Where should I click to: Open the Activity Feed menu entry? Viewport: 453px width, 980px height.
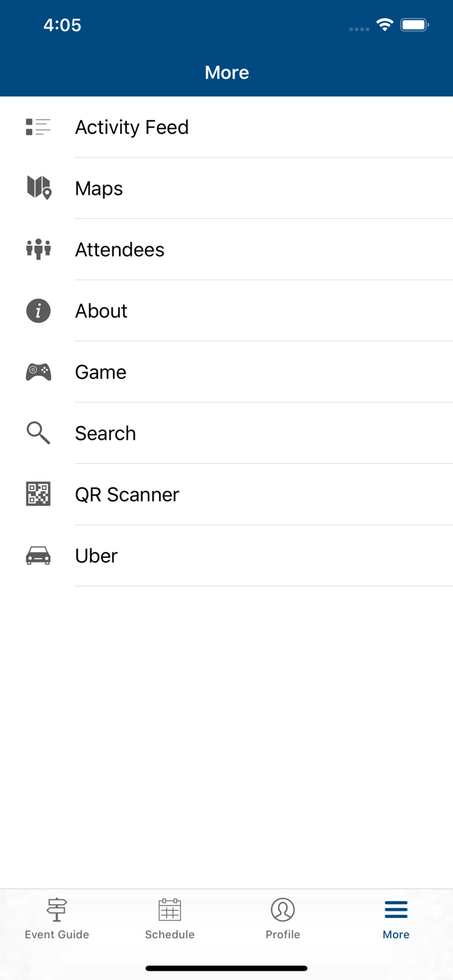(x=131, y=127)
